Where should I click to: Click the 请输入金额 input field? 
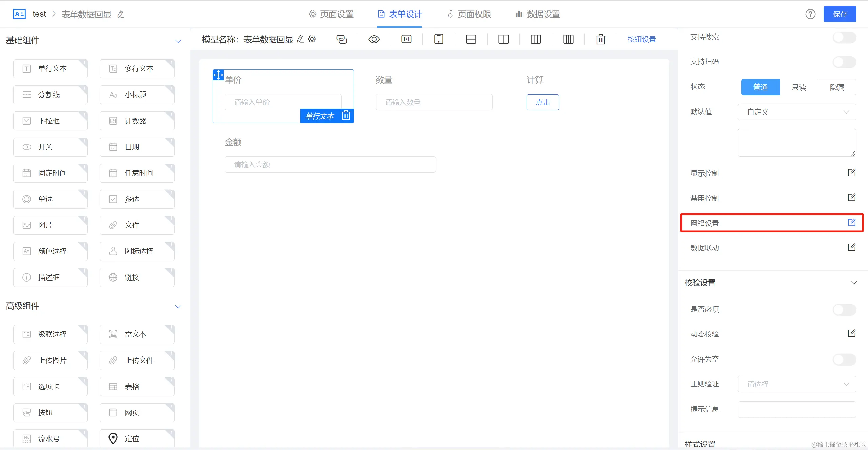coord(330,165)
